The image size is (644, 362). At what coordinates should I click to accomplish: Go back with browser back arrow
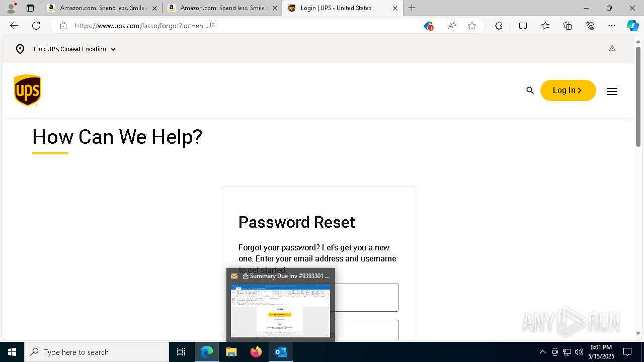pyautogui.click(x=14, y=26)
